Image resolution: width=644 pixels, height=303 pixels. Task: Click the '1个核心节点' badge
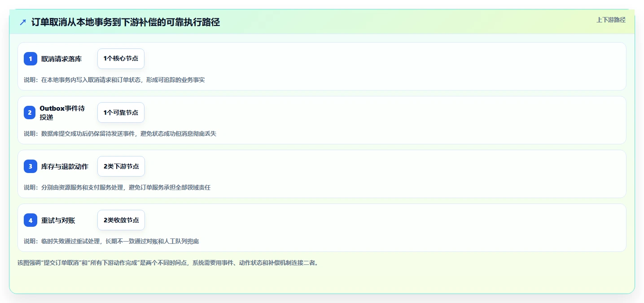(x=121, y=59)
